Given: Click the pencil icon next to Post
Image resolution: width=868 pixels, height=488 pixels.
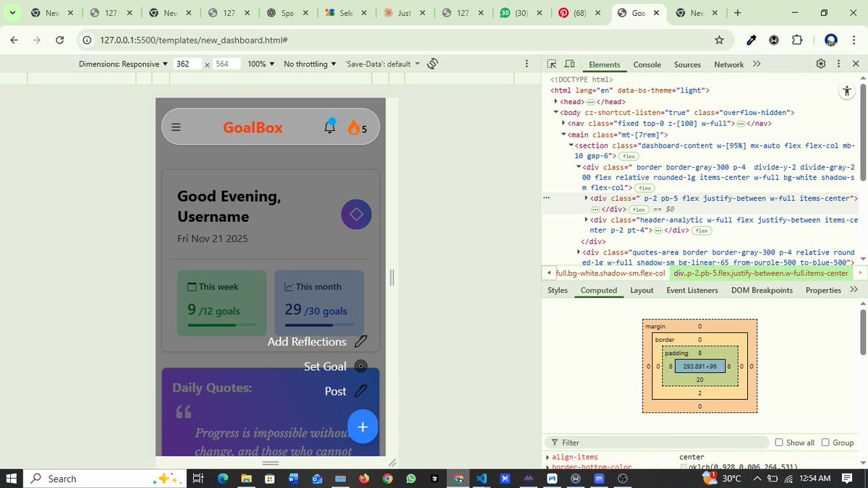Looking at the screenshot, I should [x=359, y=390].
